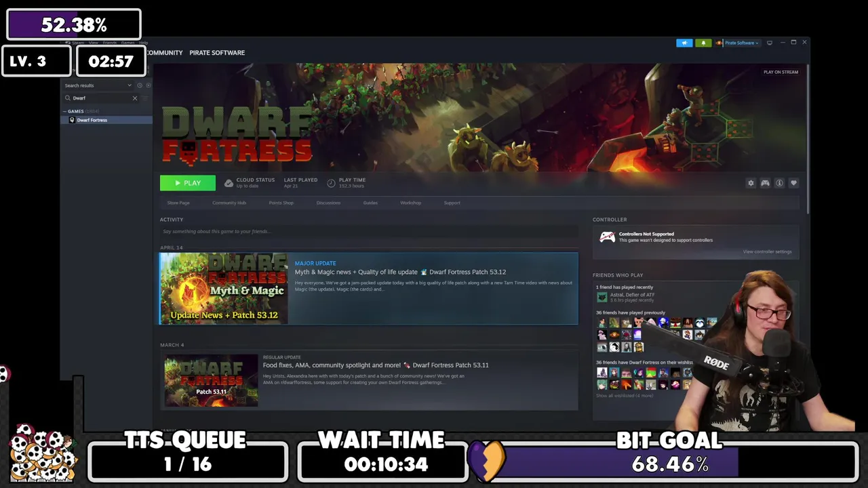This screenshot has width=868, height=488.
Task: Open the Pirate Software account dropdown
Action: (742, 43)
